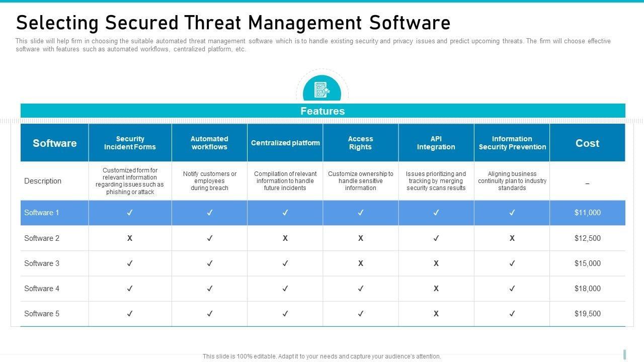Select Software 1 API Integration checkmark
644x362 pixels.
click(x=436, y=213)
